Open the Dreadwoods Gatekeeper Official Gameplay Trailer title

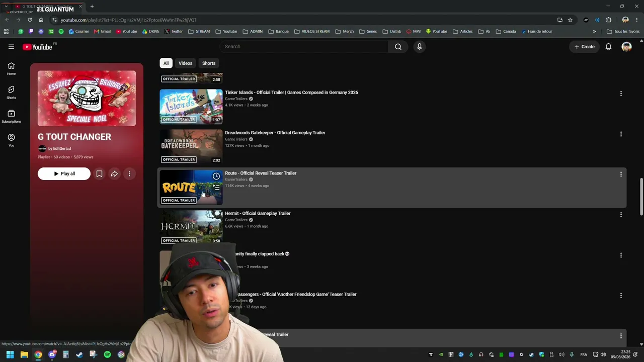275,133
